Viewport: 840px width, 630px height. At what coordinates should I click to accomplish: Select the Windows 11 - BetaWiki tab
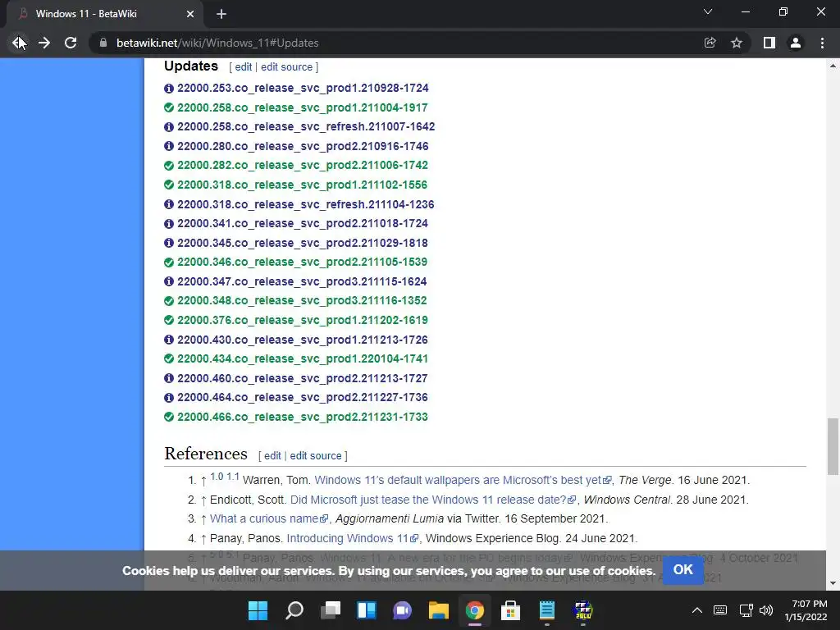pos(104,15)
